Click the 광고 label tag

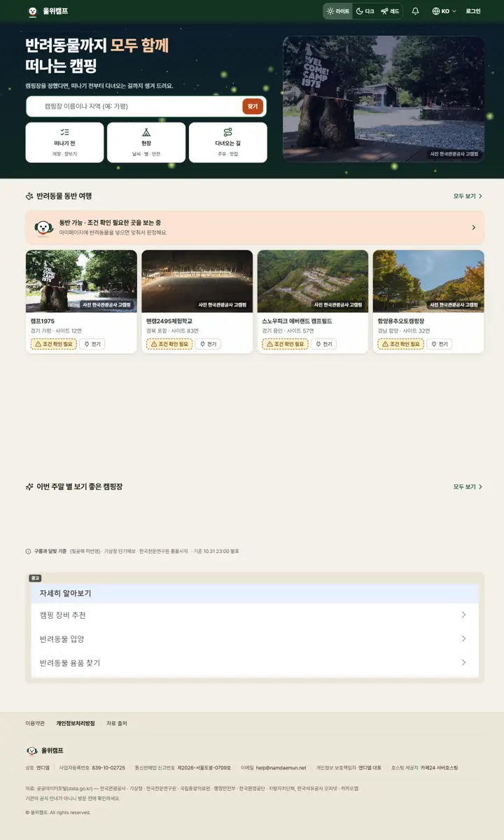(x=35, y=578)
